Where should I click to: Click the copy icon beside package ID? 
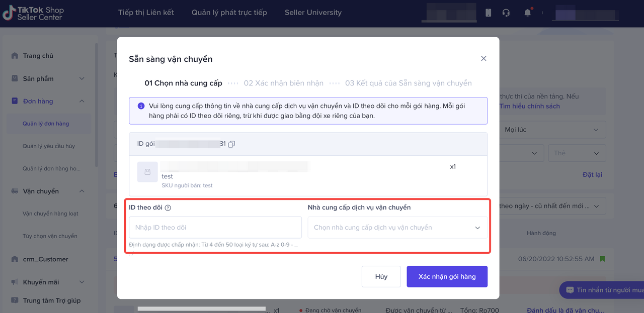pyautogui.click(x=231, y=144)
